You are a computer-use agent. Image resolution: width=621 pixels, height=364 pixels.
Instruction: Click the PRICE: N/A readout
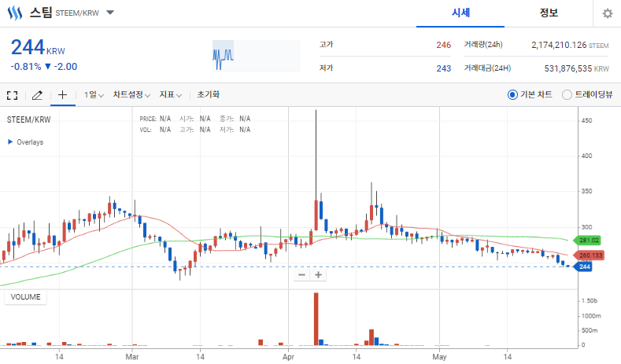(x=155, y=119)
